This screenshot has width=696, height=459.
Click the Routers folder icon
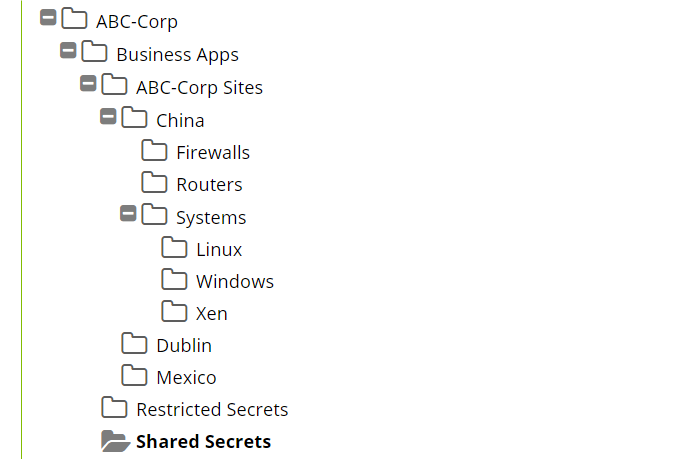pos(154,182)
